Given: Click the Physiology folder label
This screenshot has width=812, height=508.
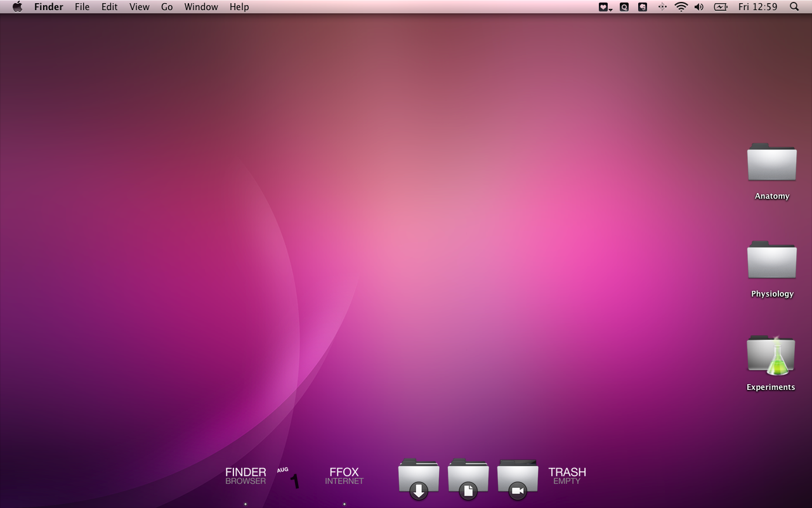Looking at the screenshot, I should click(772, 294).
